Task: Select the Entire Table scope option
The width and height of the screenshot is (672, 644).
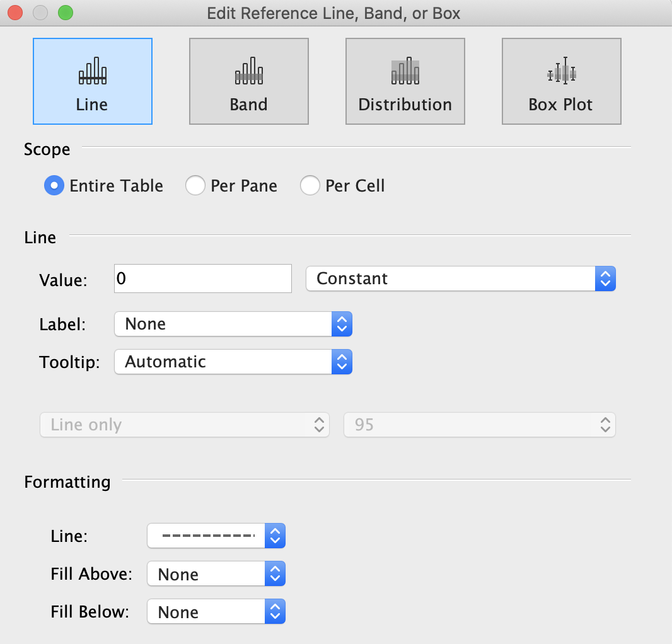Action: tap(54, 186)
